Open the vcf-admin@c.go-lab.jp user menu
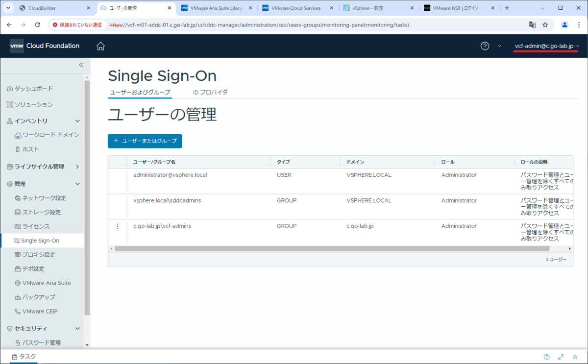588x364 pixels. click(x=547, y=46)
